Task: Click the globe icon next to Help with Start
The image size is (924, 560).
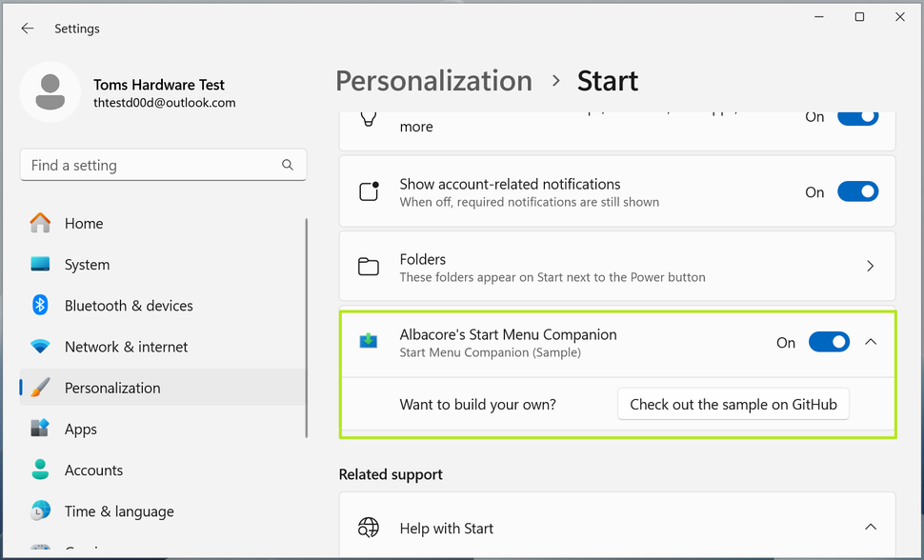Action: (x=369, y=527)
